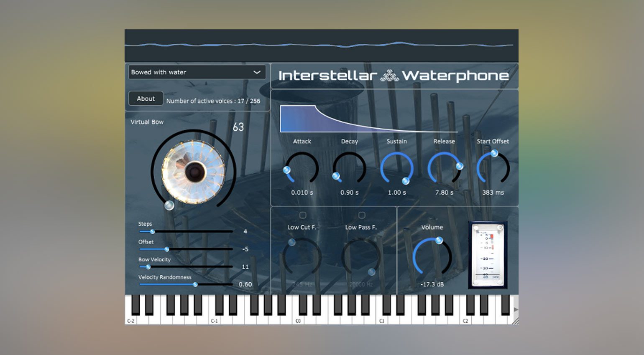Click the About button
This screenshot has height=355, width=644.
pyautogui.click(x=146, y=99)
